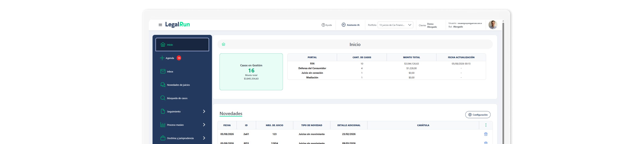
Task: Click the 23/02/2026 detail cell
Action: [x=349, y=134]
